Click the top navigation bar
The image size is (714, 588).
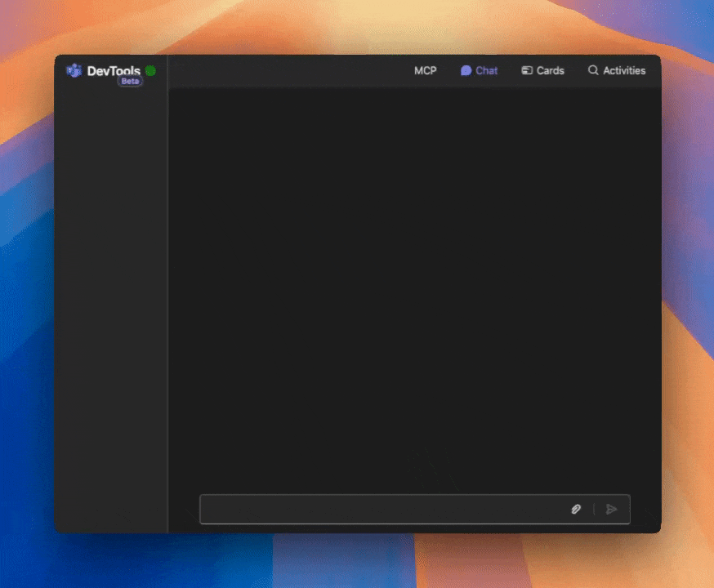[286, 71]
